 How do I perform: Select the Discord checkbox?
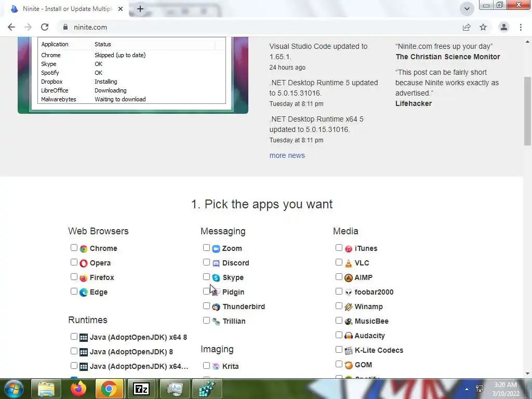point(206,262)
